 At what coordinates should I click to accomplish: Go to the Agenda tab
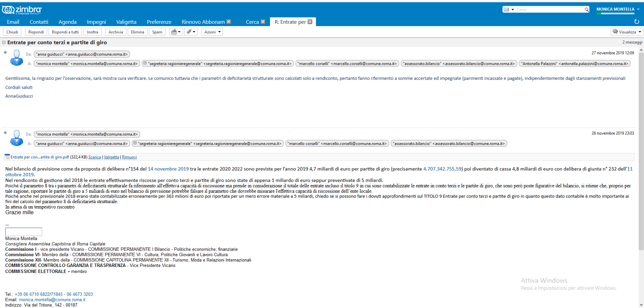(x=68, y=22)
